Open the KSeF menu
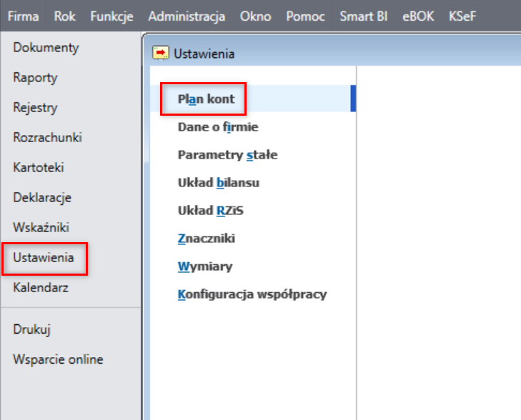 [x=462, y=16]
